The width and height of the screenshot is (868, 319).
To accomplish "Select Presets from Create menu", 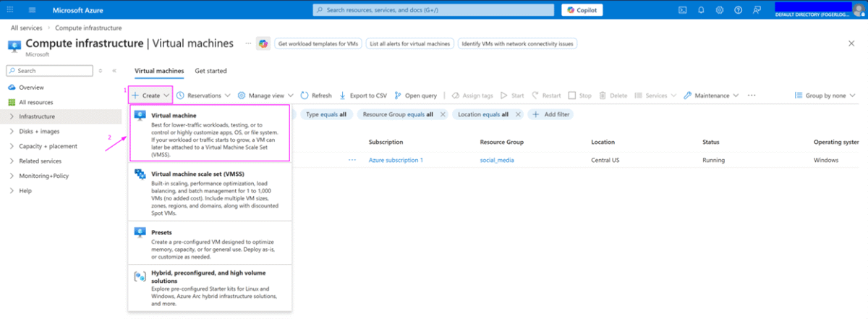I will click(x=210, y=242).
